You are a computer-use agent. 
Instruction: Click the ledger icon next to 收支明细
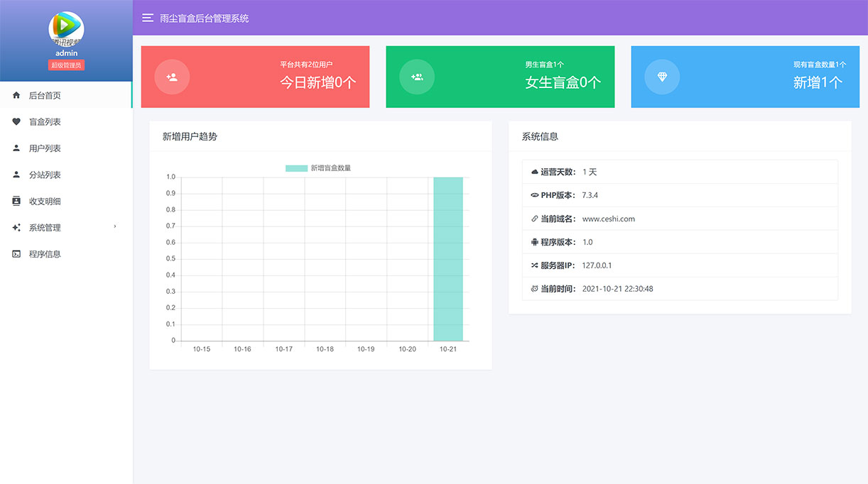(16, 201)
